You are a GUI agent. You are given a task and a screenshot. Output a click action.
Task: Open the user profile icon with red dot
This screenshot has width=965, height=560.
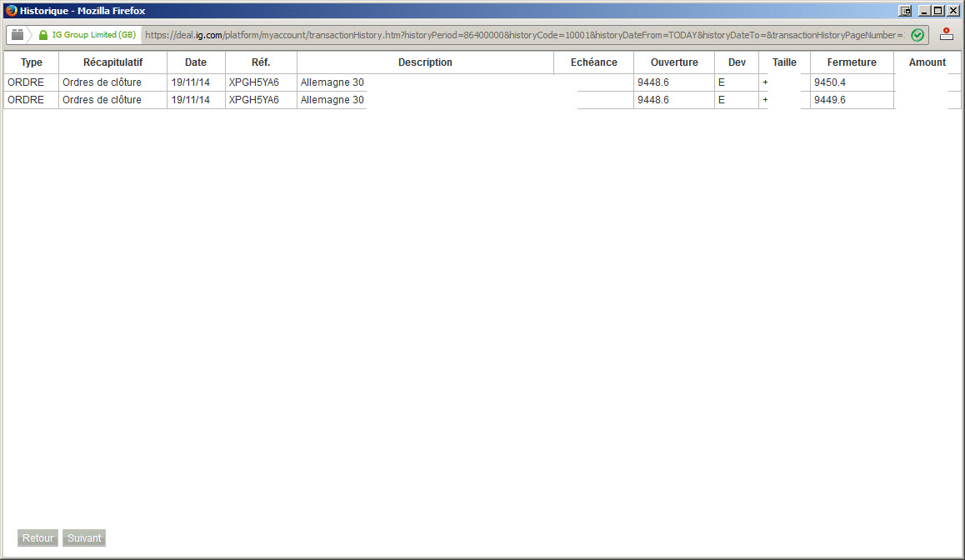tap(947, 34)
